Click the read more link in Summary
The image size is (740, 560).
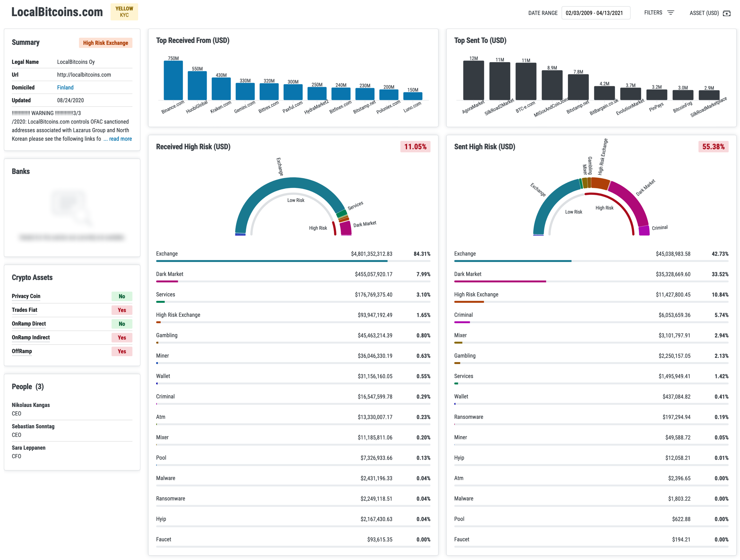(120, 139)
